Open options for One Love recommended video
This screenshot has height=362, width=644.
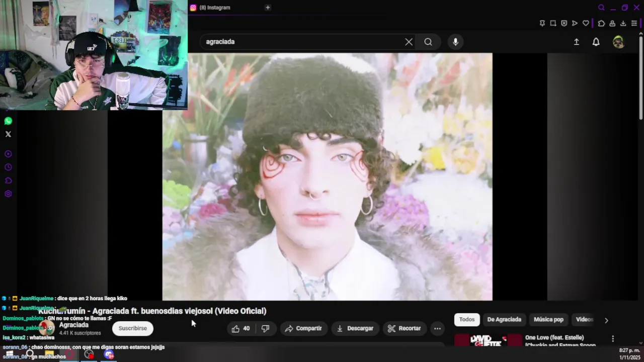pyautogui.click(x=612, y=339)
